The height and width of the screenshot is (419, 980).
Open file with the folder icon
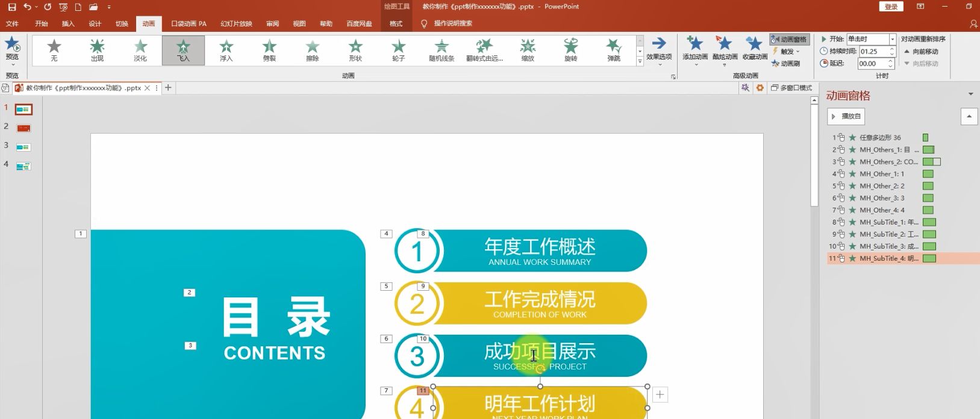pyautogui.click(x=93, y=7)
